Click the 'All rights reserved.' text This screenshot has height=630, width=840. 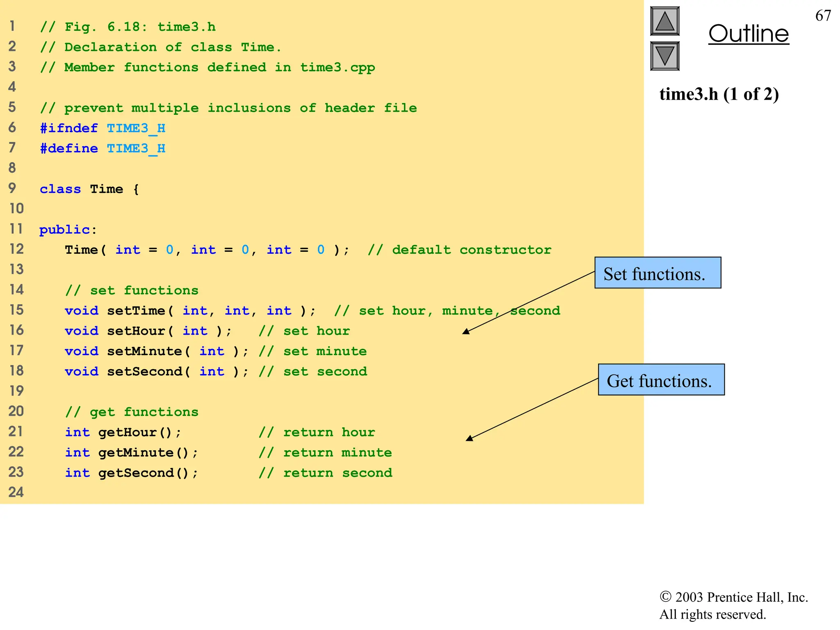(x=712, y=615)
